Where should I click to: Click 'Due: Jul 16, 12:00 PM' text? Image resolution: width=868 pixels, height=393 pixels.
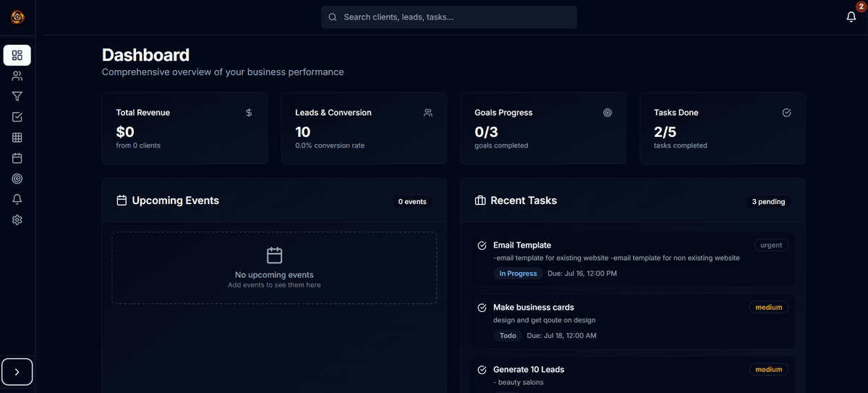click(x=582, y=274)
